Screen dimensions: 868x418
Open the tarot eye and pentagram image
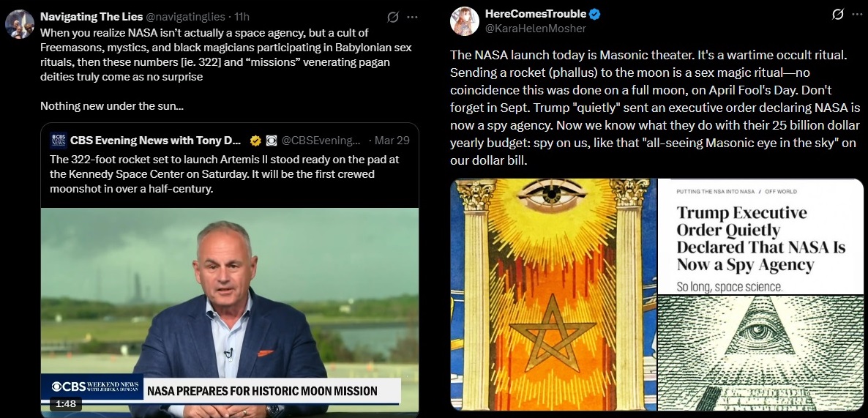[553, 294]
